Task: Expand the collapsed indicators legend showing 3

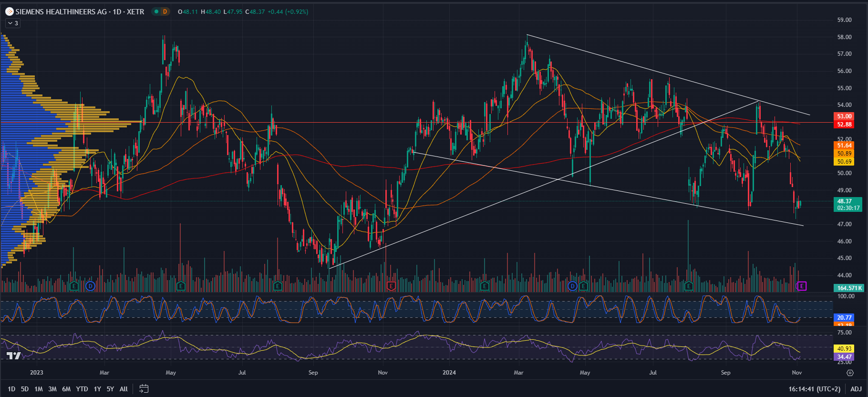Action: click(13, 23)
